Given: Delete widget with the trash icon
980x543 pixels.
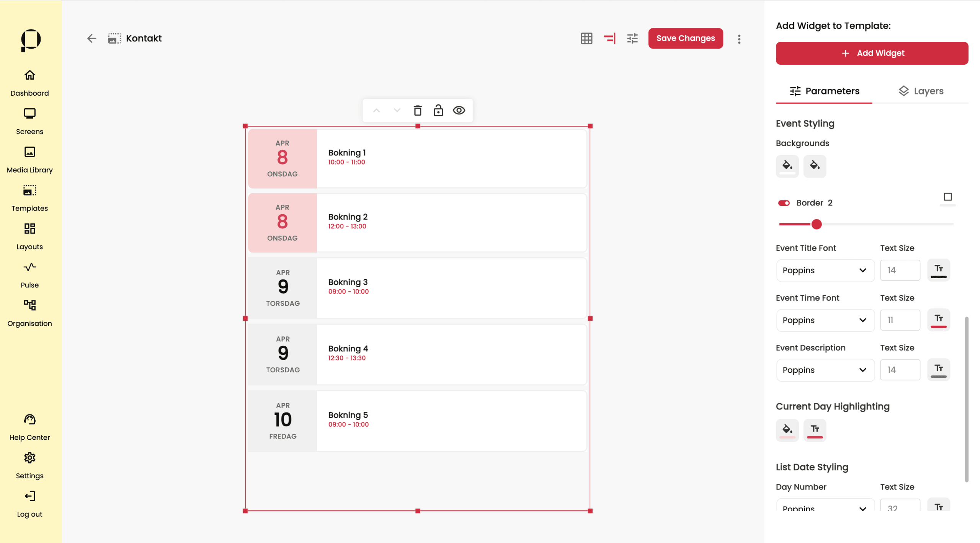Looking at the screenshot, I should click(418, 111).
